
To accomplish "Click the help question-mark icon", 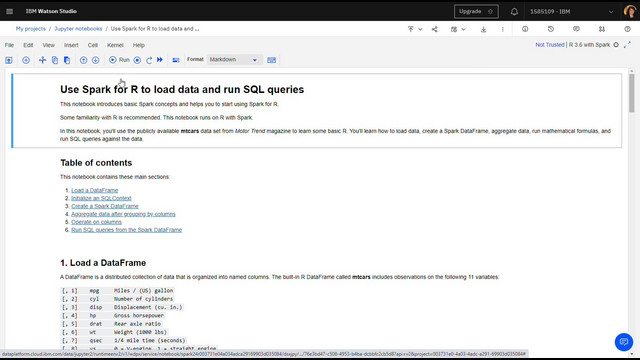I will point(627,29).
